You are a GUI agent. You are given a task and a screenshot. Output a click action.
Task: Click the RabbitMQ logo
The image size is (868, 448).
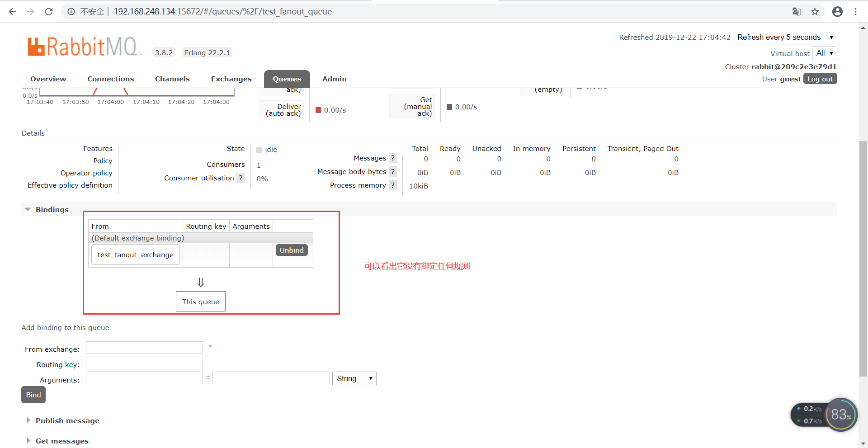pos(84,47)
